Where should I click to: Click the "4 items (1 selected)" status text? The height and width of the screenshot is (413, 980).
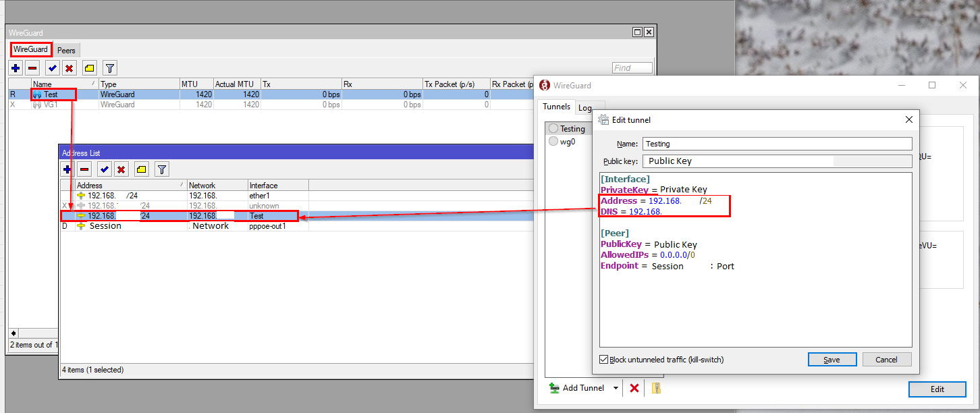pos(93,370)
